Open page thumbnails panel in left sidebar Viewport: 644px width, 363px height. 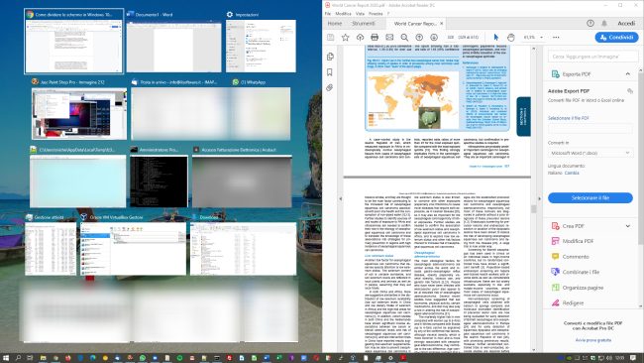click(x=330, y=57)
